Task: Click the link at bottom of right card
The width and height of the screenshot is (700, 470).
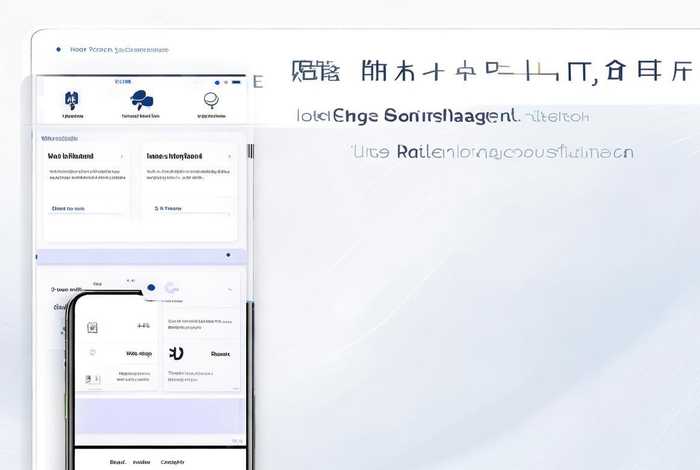Action: [x=168, y=209]
